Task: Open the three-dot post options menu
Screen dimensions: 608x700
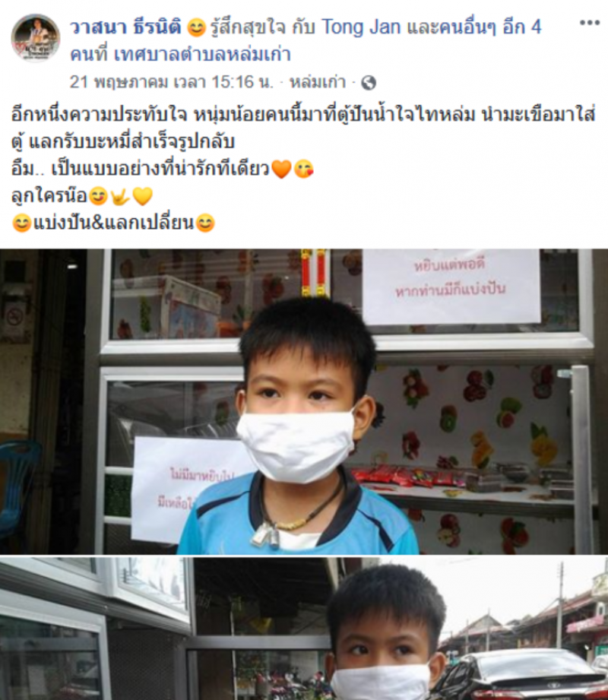Action: point(589,24)
